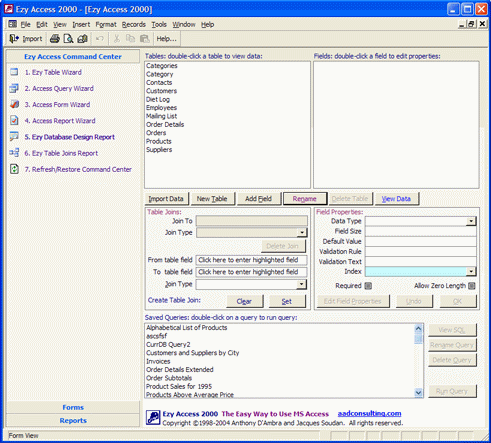Open the Format menu

coord(106,25)
